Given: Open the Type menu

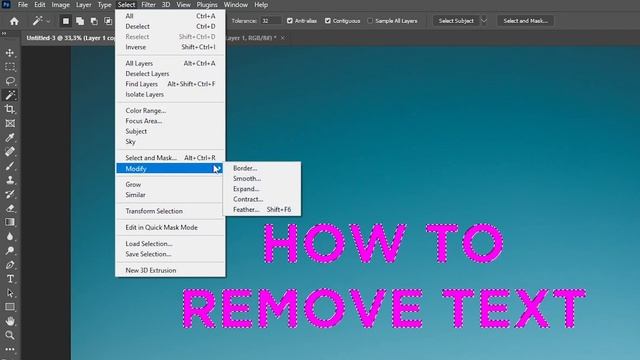Looking at the screenshot, I should click(x=104, y=5).
